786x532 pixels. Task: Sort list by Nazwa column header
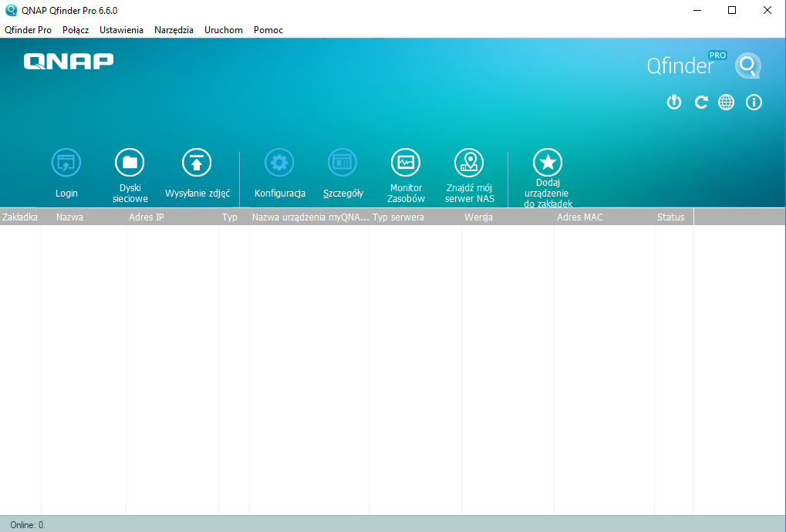[x=69, y=217]
